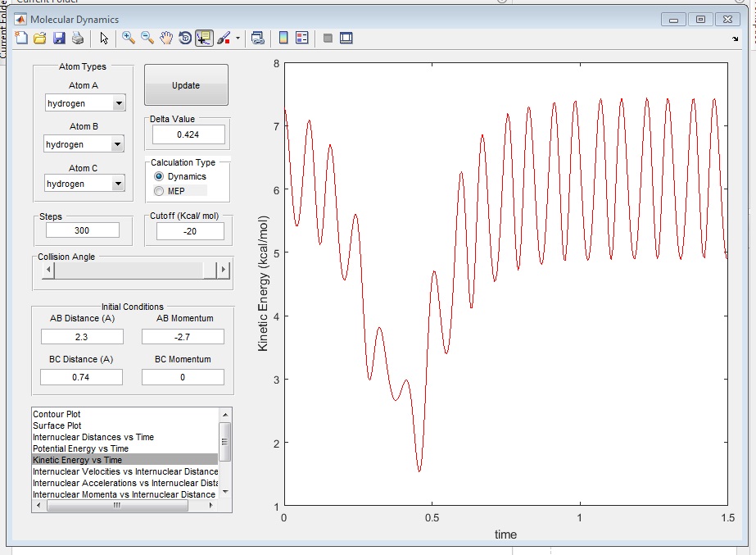This screenshot has height=555, width=756.
Task: Select the MEP calculation type
Action: coord(159,191)
